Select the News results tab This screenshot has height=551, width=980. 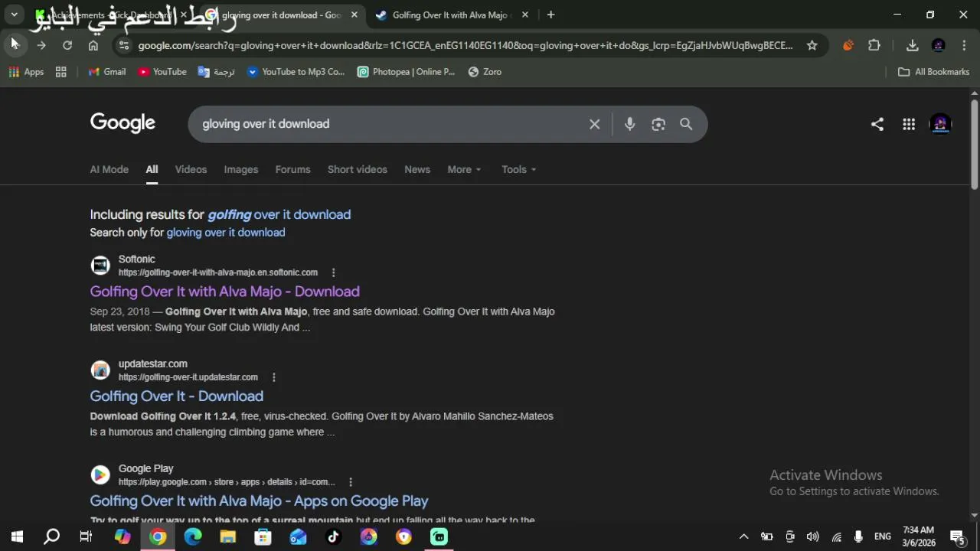[x=417, y=169]
